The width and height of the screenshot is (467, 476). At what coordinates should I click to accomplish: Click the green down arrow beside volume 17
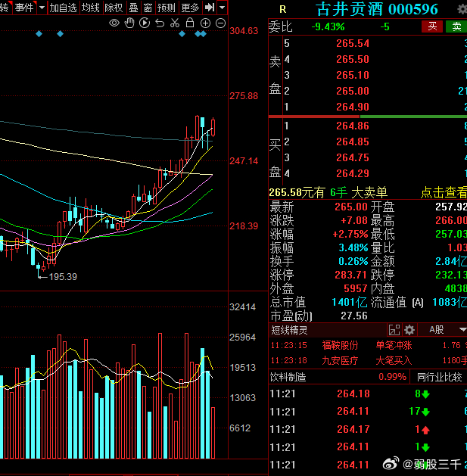click(x=425, y=412)
